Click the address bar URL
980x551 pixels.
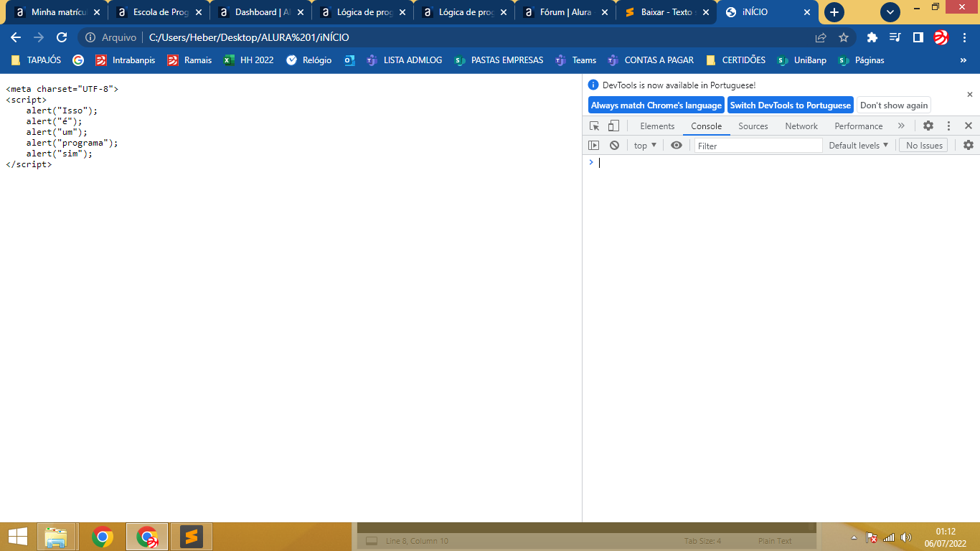[x=249, y=37]
